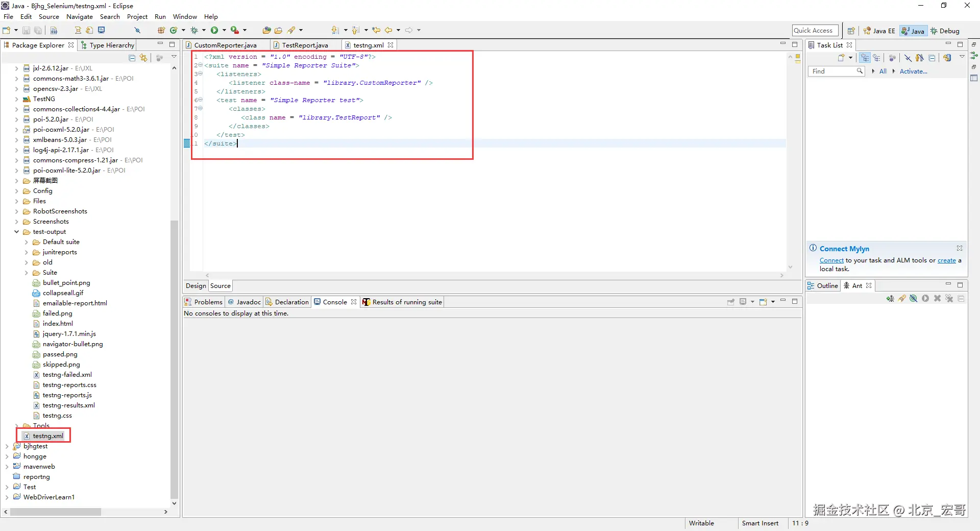The height and width of the screenshot is (531, 980).
Task: Click the Search flashlight toolbar icon
Action: coord(291,30)
